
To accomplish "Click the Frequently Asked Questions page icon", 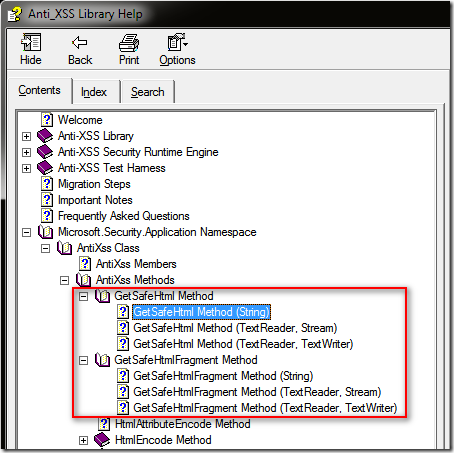I will pyautogui.click(x=47, y=216).
